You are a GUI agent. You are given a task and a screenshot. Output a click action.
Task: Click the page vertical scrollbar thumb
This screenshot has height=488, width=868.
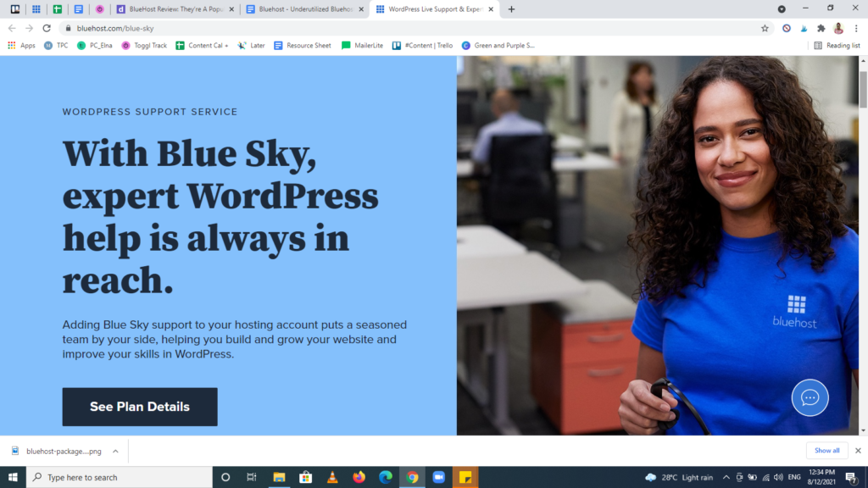(863, 88)
